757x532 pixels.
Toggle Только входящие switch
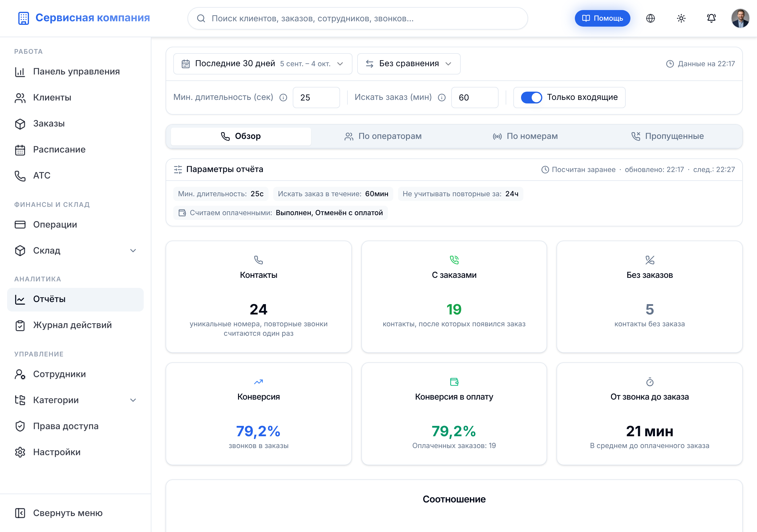pos(531,98)
